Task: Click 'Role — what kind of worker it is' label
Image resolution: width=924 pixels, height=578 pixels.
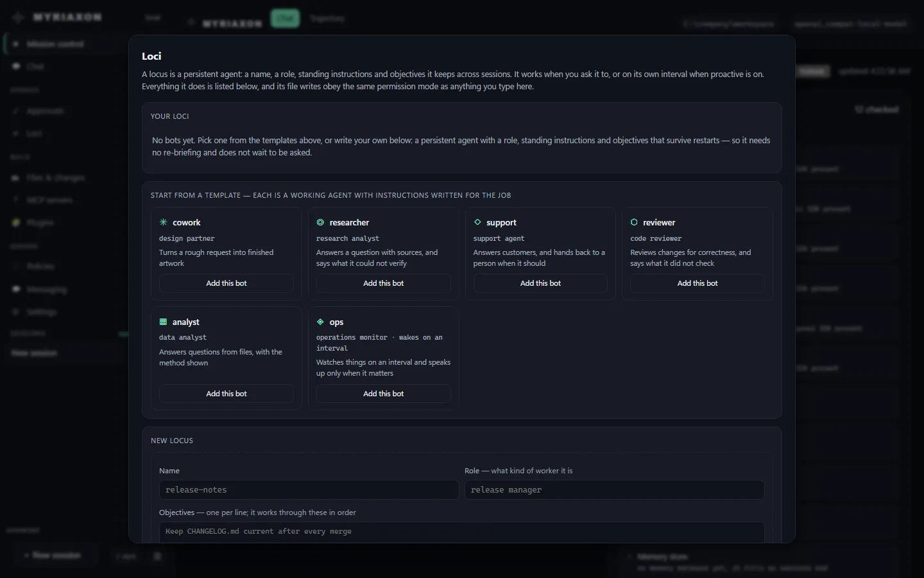Action: [518, 471]
